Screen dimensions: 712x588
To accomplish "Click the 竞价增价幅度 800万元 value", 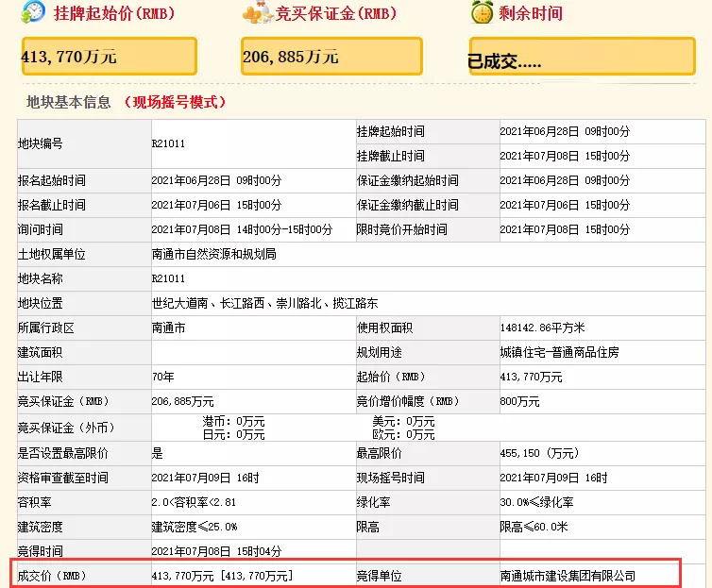I will 519,401.
